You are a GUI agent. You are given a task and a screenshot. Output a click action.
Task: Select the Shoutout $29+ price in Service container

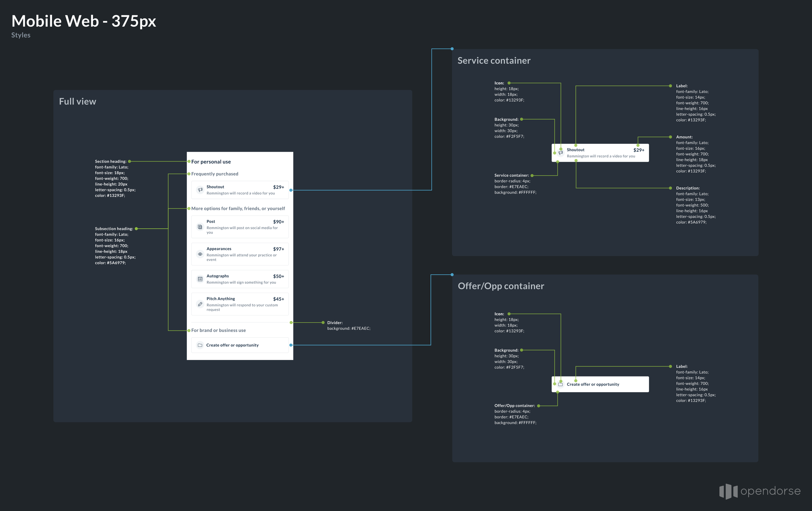point(639,150)
